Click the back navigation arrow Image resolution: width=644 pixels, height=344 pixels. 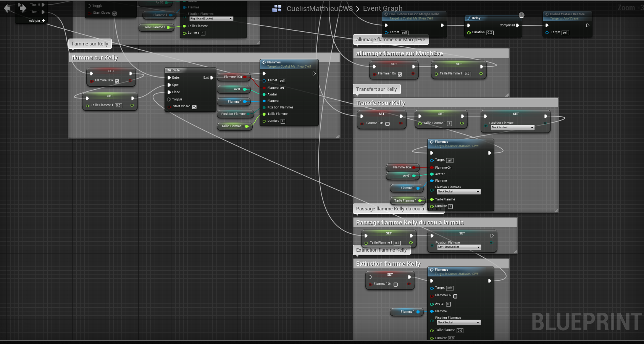click(x=7, y=8)
